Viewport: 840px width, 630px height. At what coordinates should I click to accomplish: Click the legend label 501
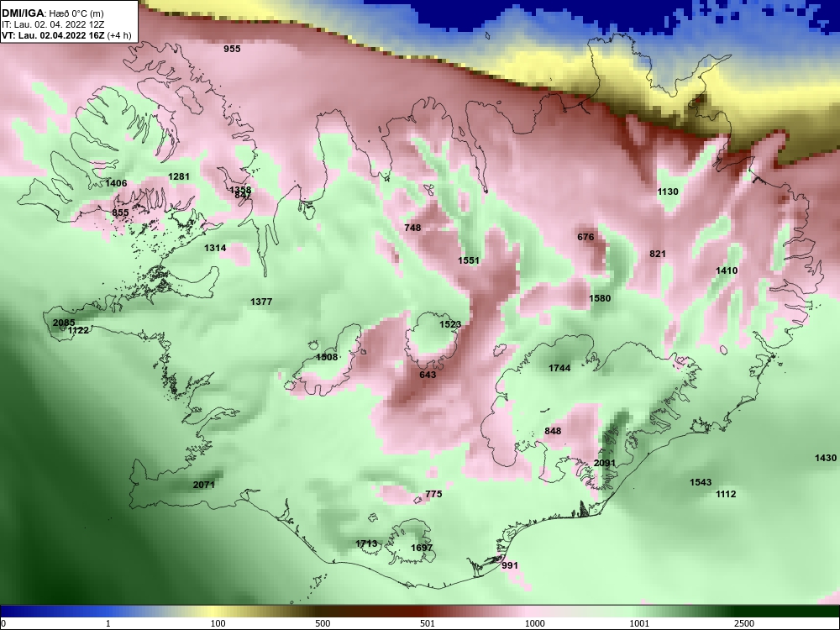click(427, 623)
